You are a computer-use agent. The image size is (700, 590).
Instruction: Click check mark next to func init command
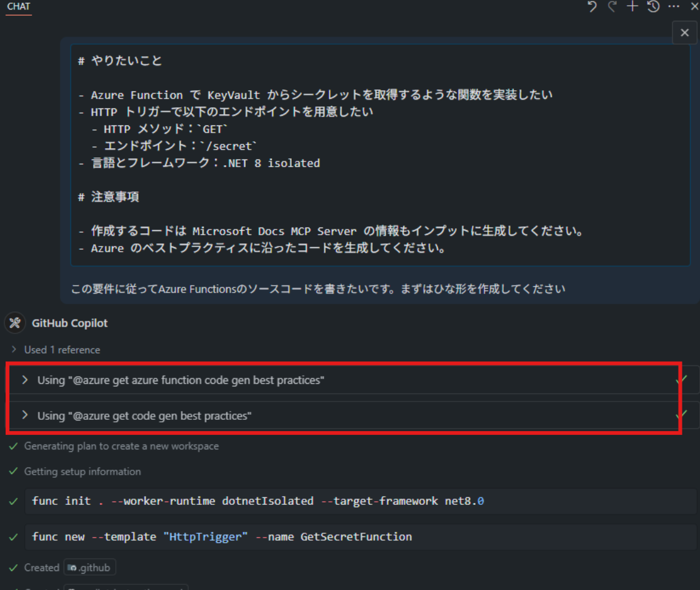(x=13, y=501)
